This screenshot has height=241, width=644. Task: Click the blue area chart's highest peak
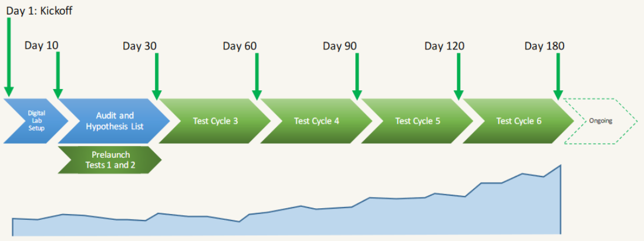(x=560, y=167)
